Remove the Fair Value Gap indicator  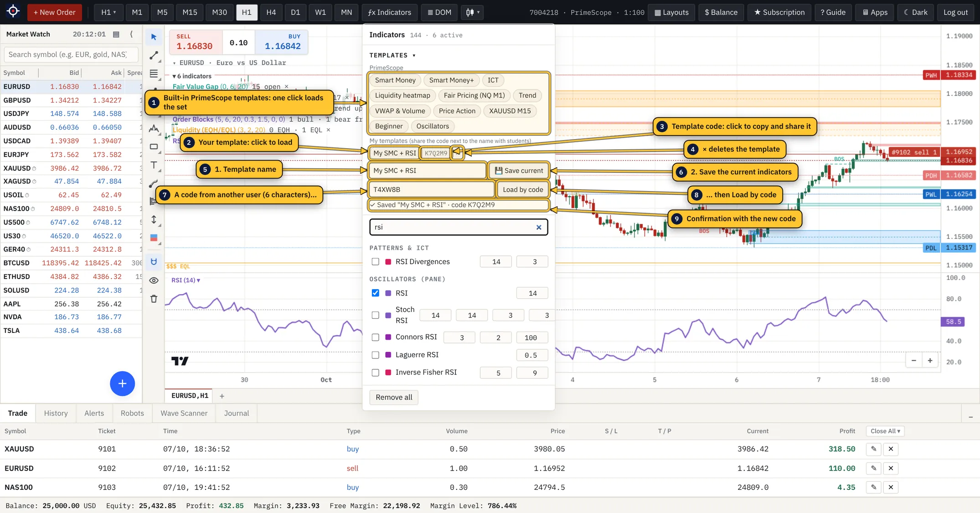coord(286,87)
